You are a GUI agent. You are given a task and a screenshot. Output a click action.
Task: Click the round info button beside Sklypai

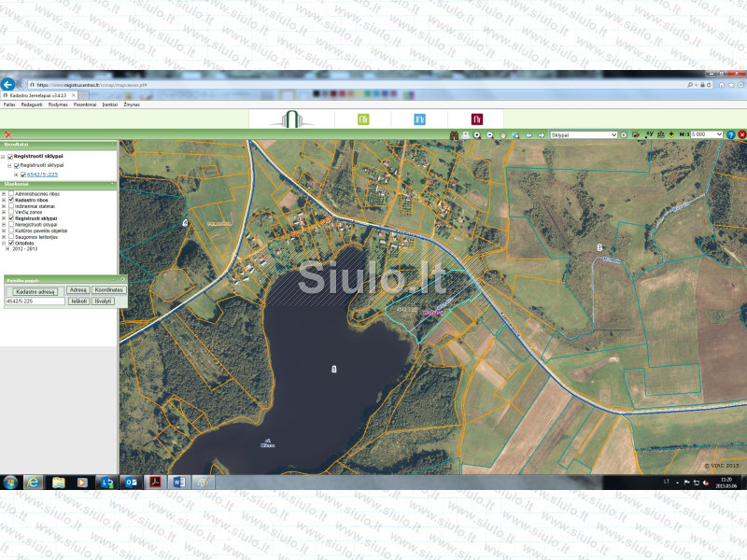[x=624, y=134]
